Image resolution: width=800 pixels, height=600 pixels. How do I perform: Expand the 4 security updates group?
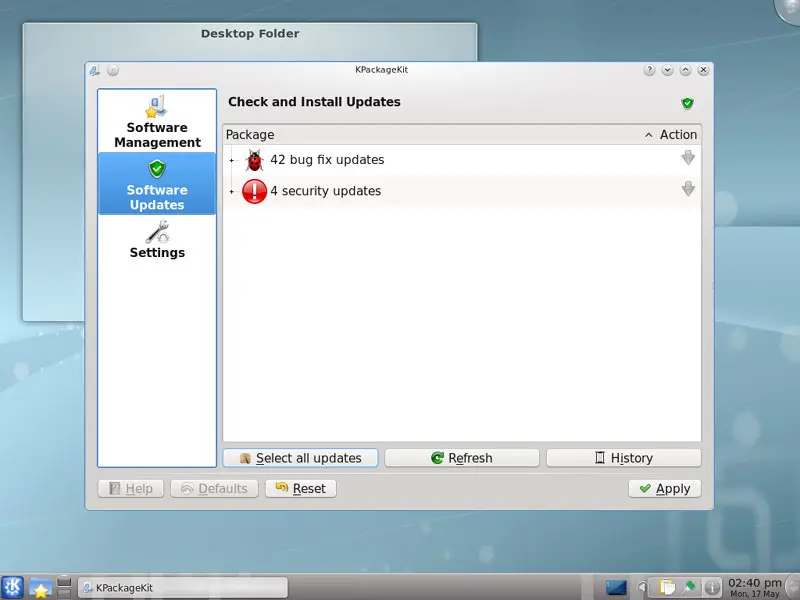pyautogui.click(x=232, y=191)
